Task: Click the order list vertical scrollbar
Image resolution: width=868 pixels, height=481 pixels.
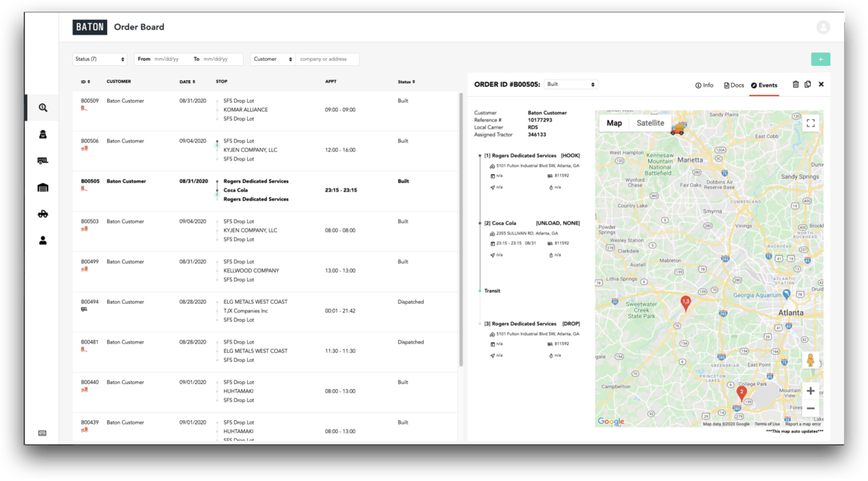Action: [x=461, y=229]
